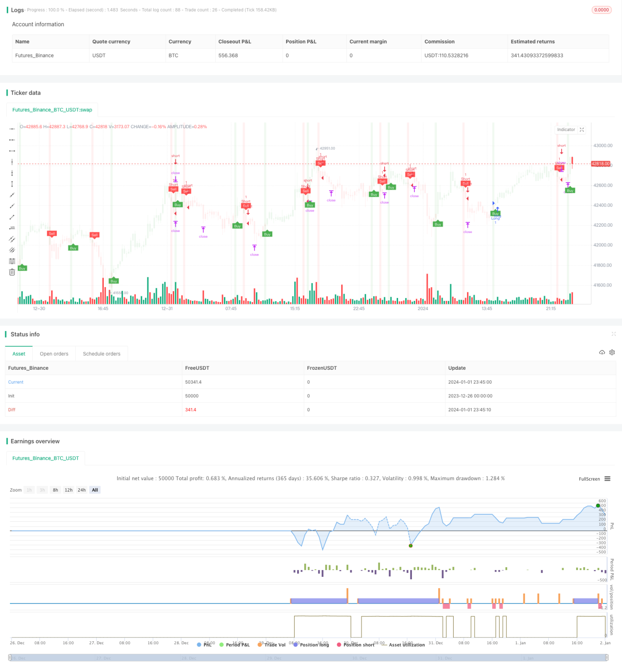The image size is (622, 672).
Task: Collapse the Status info panel
Action: tap(613, 334)
